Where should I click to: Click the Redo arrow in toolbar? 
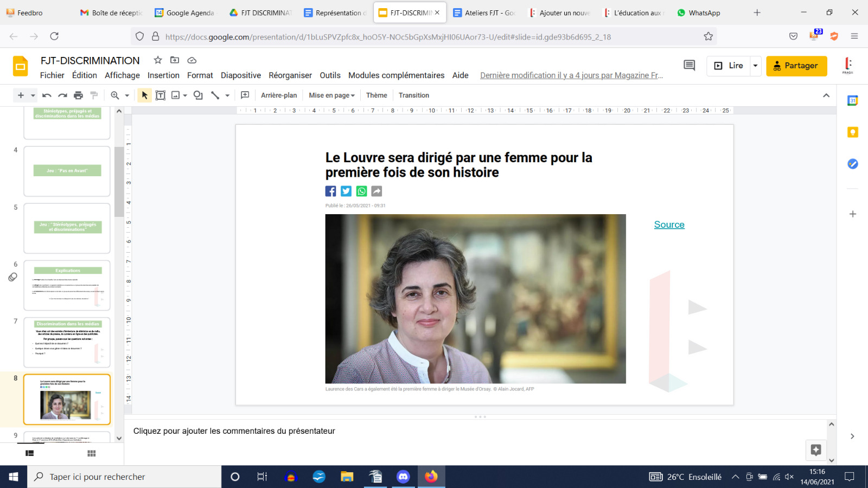click(62, 95)
